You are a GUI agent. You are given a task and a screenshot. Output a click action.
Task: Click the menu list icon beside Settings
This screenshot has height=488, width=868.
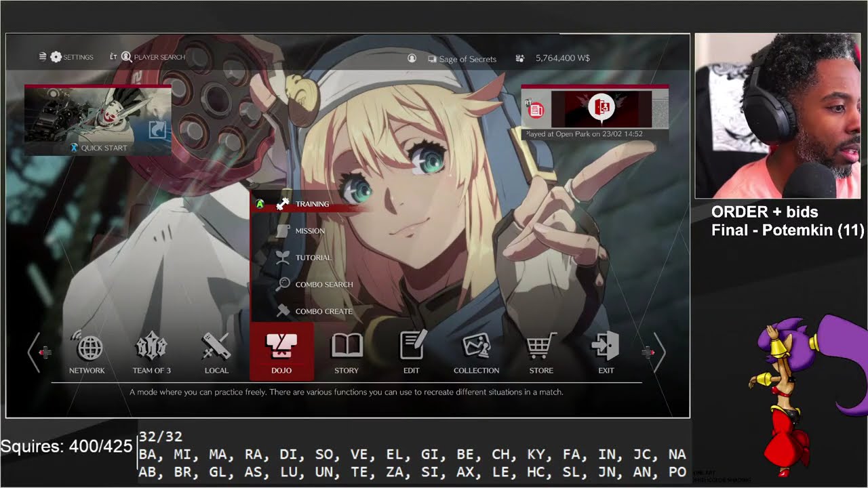pos(43,57)
